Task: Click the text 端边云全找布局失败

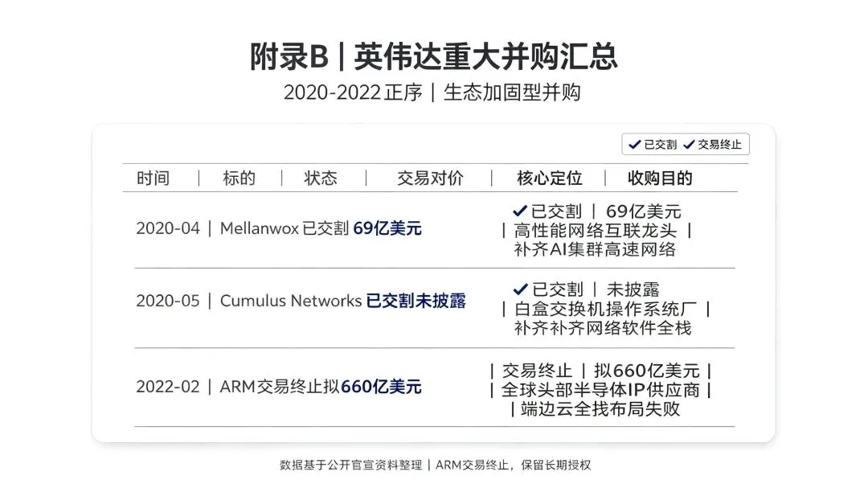Action: [x=600, y=409]
